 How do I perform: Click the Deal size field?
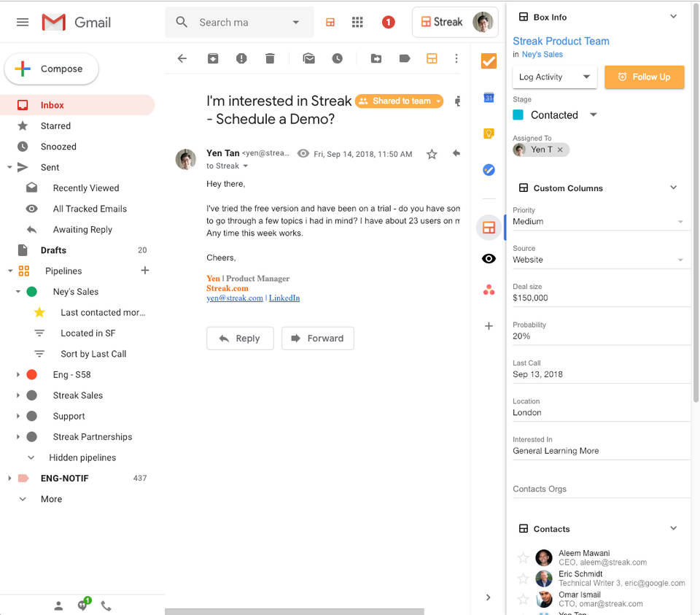(x=599, y=298)
